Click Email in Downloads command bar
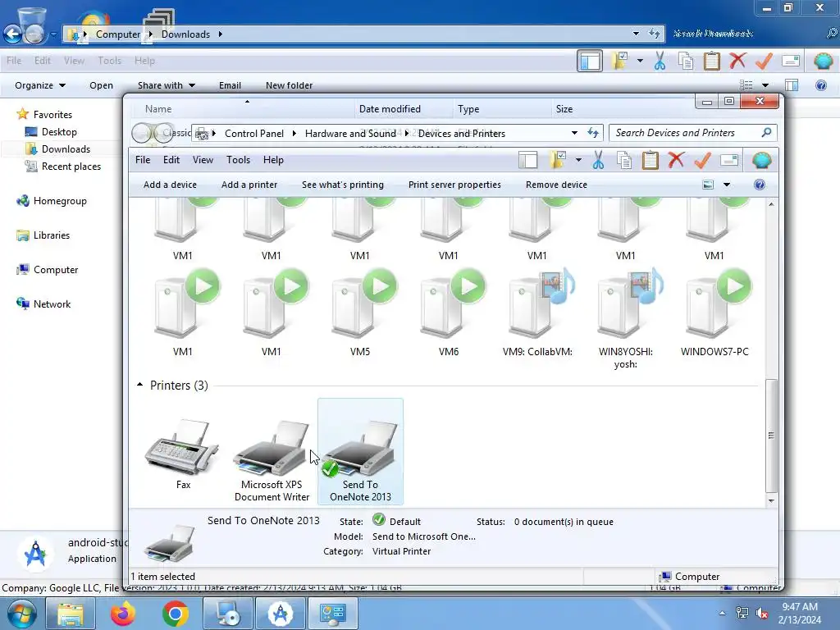 pyautogui.click(x=230, y=85)
